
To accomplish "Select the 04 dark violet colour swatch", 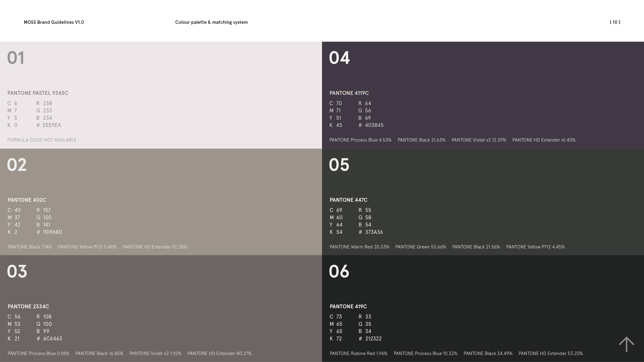I will pyautogui.click(x=483, y=95).
